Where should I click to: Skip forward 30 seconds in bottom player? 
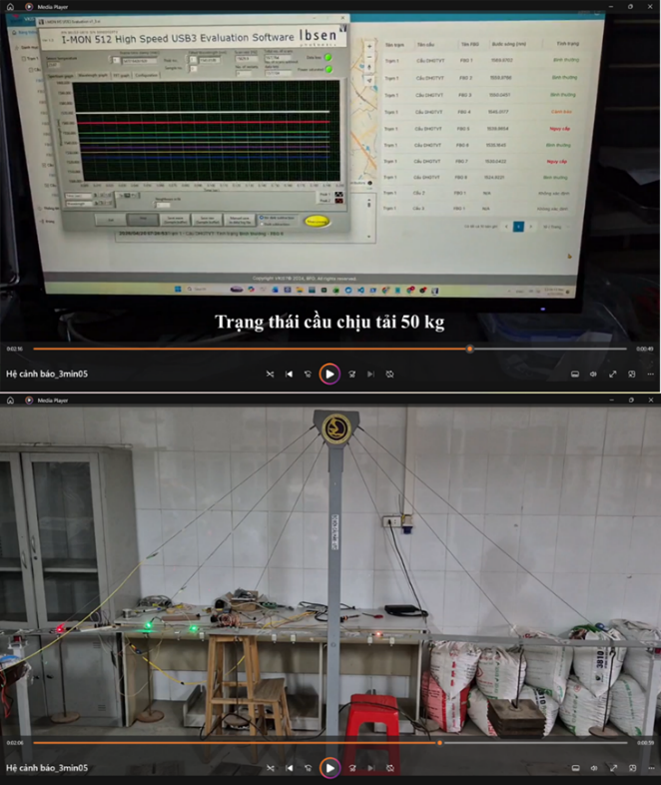tap(353, 767)
